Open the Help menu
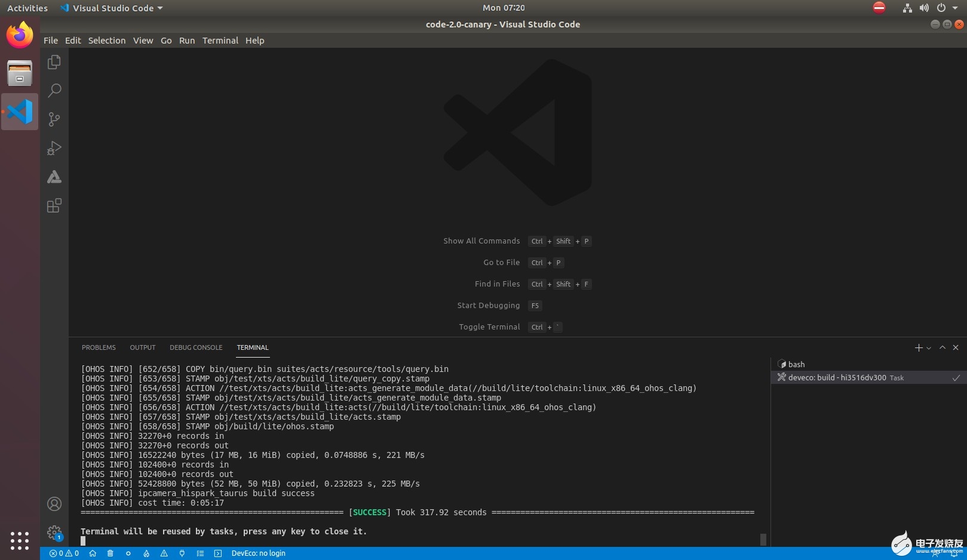 [x=254, y=41]
